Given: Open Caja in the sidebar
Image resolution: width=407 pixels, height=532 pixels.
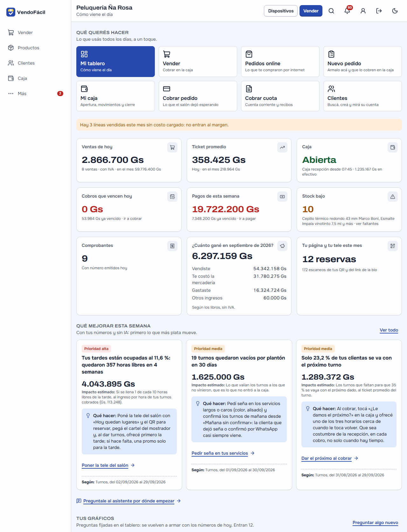Looking at the screenshot, I should 35,78.
